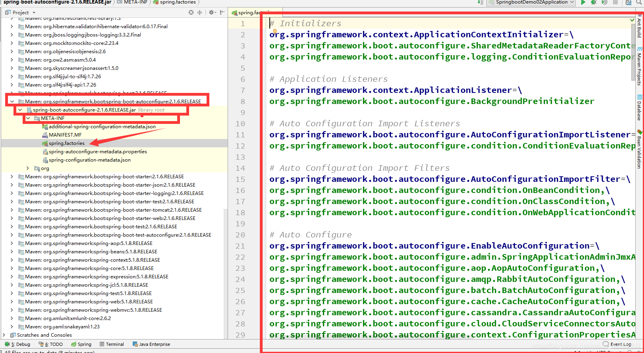
Task: Open the Maven Projects side panel
Action: tap(639, 66)
